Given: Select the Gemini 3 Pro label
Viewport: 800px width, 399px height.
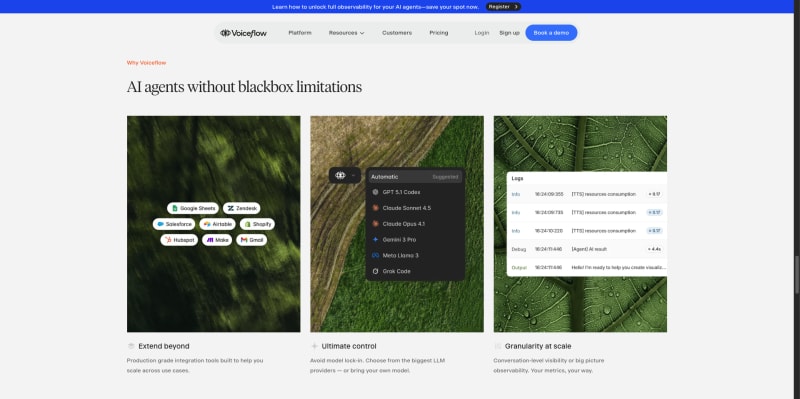Looking at the screenshot, I should pos(399,239).
